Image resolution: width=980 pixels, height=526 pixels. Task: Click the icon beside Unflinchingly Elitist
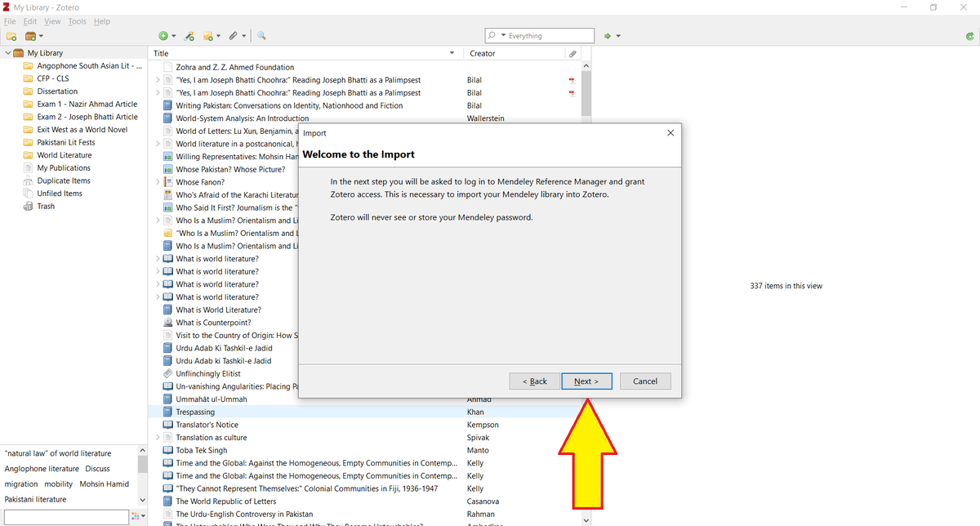(168, 373)
